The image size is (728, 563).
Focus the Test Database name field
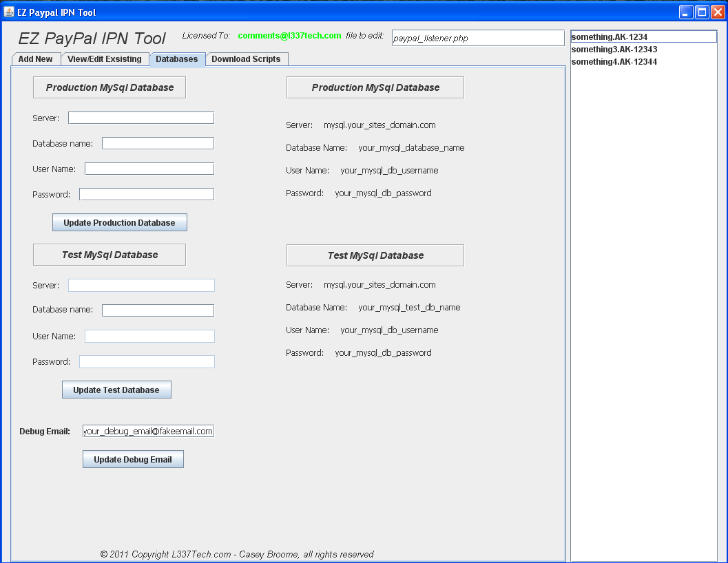coord(158,310)
